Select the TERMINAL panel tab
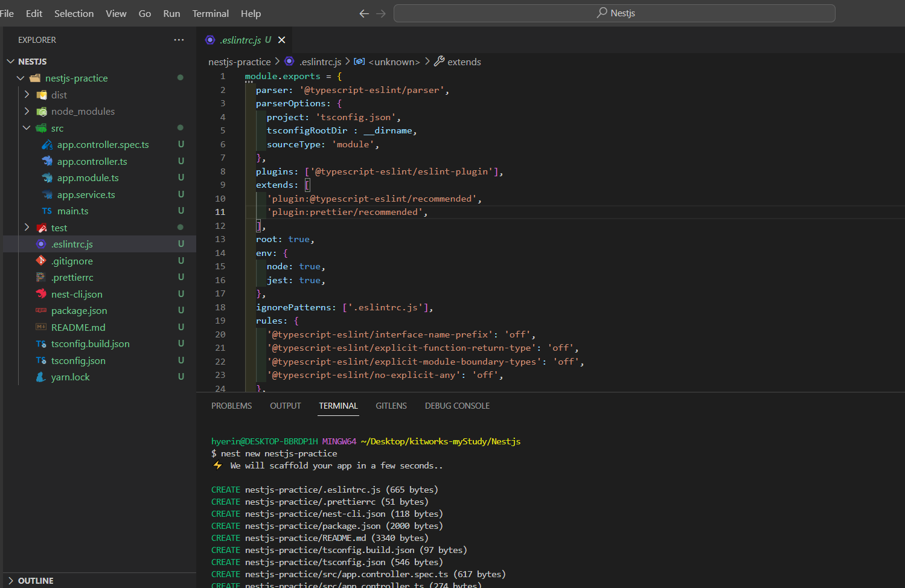Viewport: 905px width, 588px height. click(338, 406)
